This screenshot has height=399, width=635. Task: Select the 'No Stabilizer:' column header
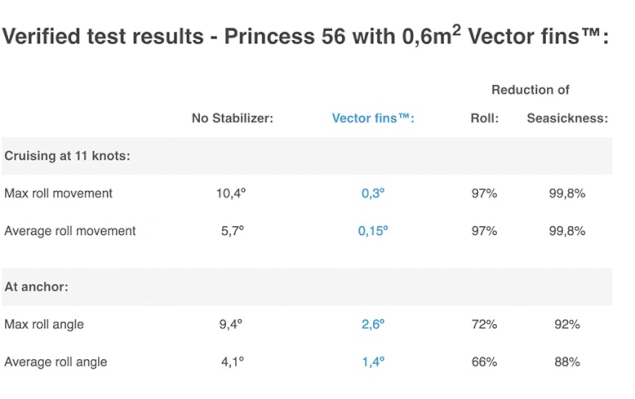(x=232, y=118)
